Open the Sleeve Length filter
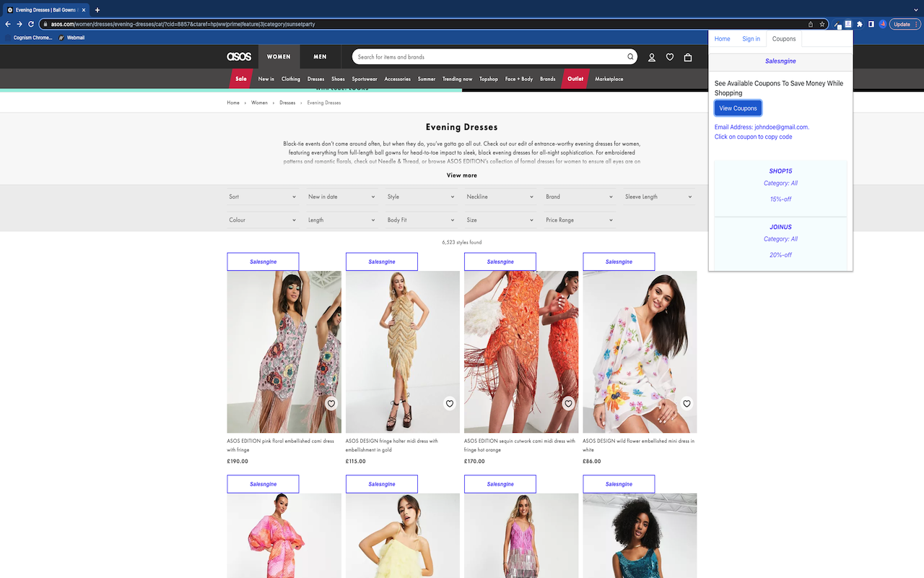The height and width of the screenshot is (578, 924). click(x=658, y=197)
